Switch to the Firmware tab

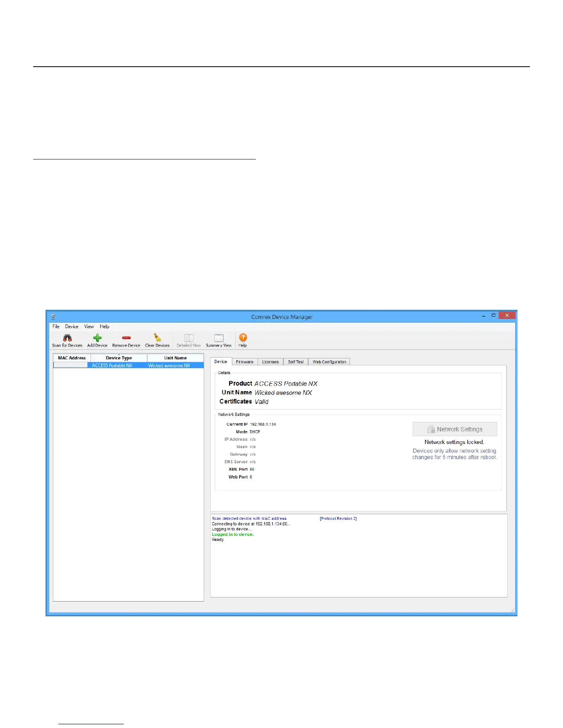(245, 362)
